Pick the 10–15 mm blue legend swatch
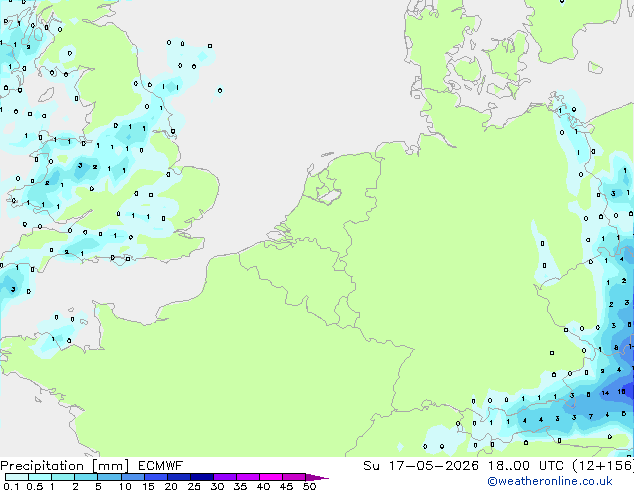This screenshot has height=490, width=634. point(132,477)
